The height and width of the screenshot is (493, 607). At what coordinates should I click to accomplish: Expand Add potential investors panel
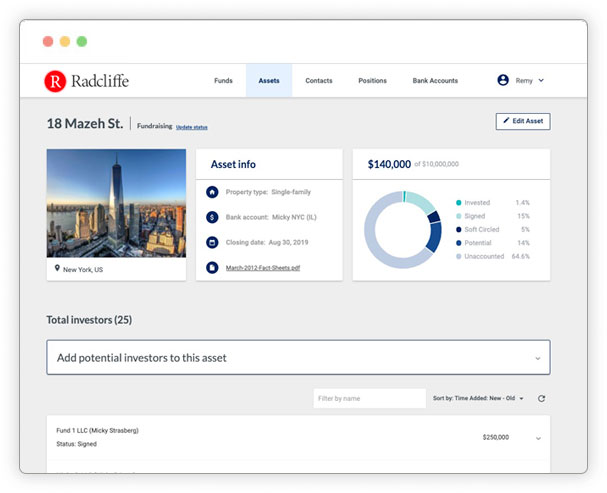(537, 357)
